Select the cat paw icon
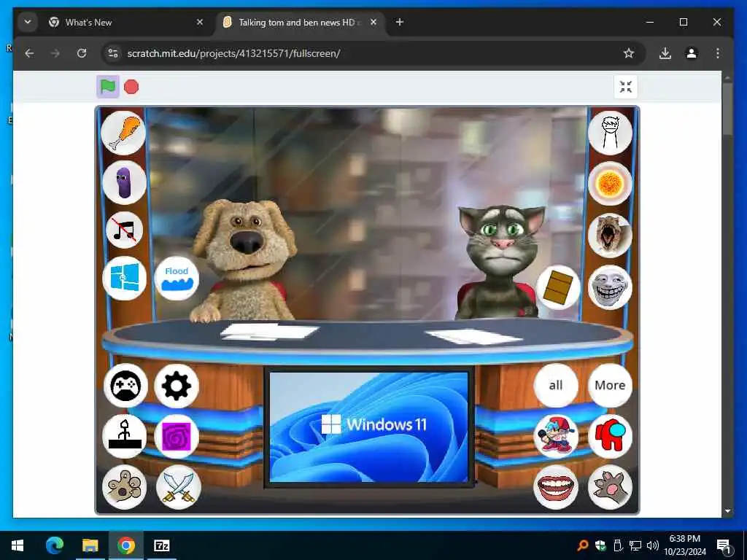747x560 pixels. pos(611,486)
